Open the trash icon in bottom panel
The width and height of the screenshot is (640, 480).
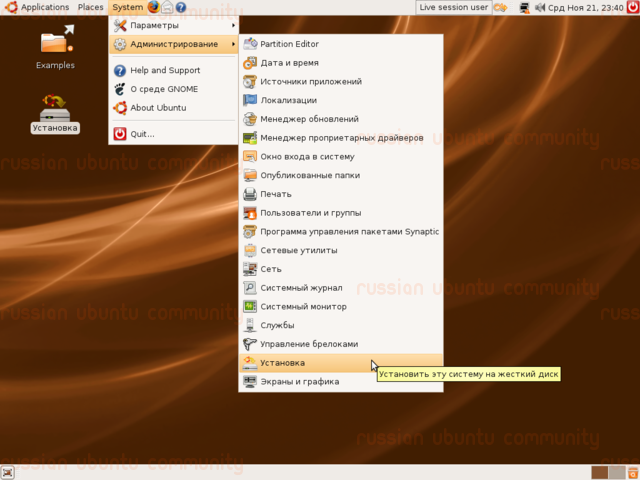[x=633, y=473]
